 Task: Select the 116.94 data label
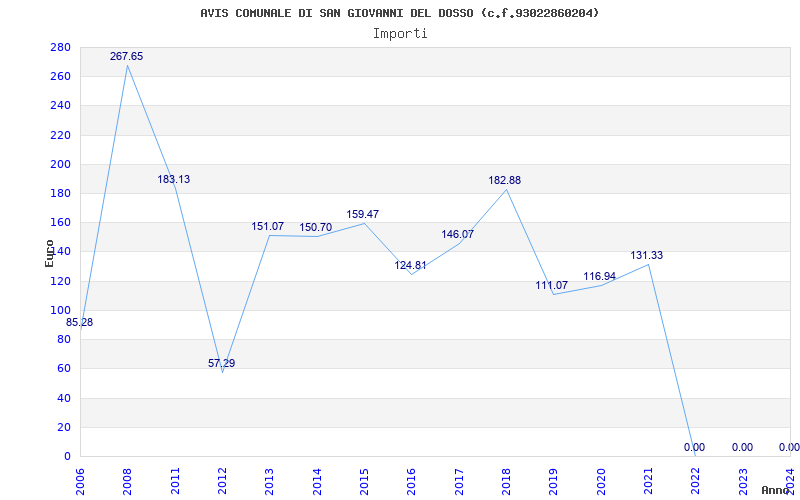tap(599, 276)
